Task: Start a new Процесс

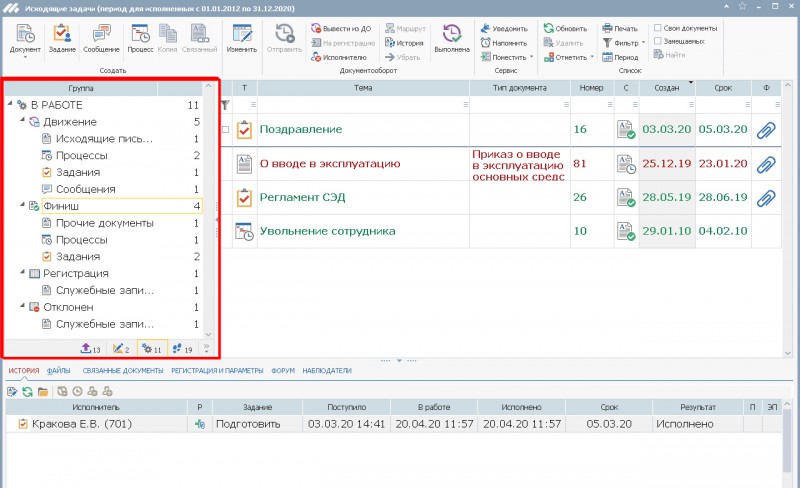Action: click(140, 39)
